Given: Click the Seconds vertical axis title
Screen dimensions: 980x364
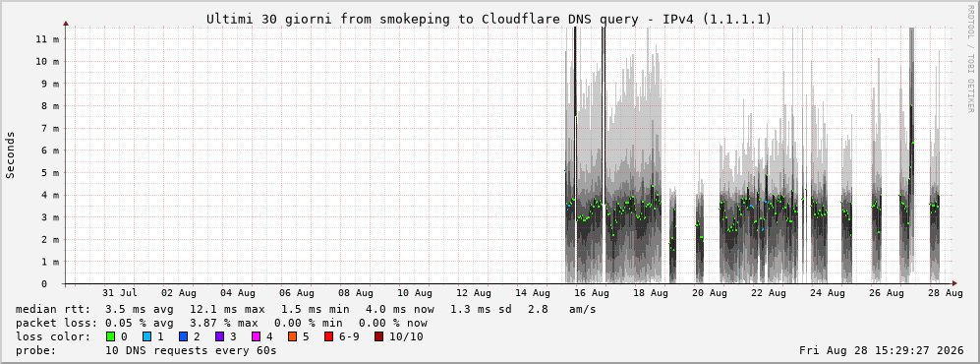Looking at the screenshot, I should pyautogui.click(x=11, y=154).
